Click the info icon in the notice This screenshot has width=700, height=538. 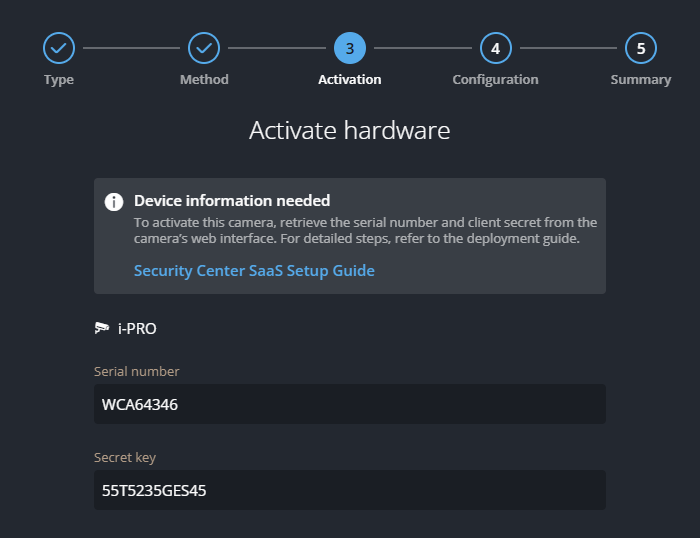114,202
